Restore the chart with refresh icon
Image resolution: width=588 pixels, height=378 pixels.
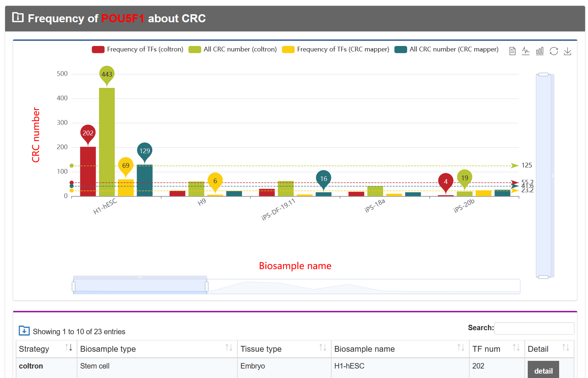pos(554,51)
